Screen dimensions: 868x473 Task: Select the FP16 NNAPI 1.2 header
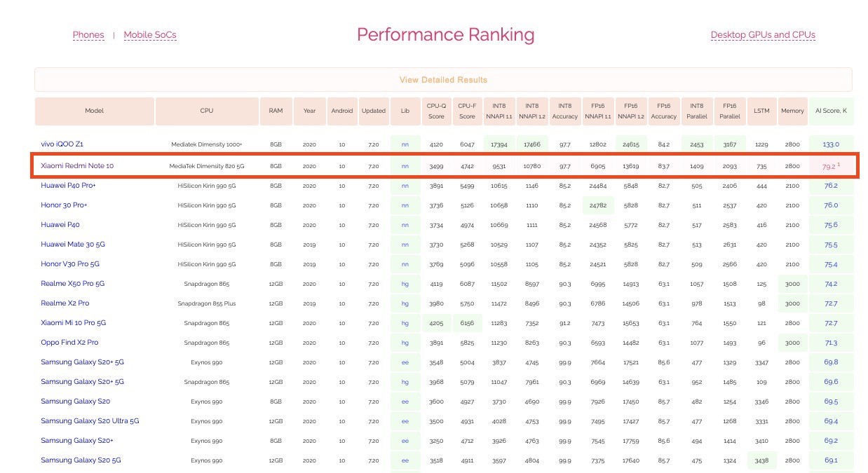(x=631, y=111)
